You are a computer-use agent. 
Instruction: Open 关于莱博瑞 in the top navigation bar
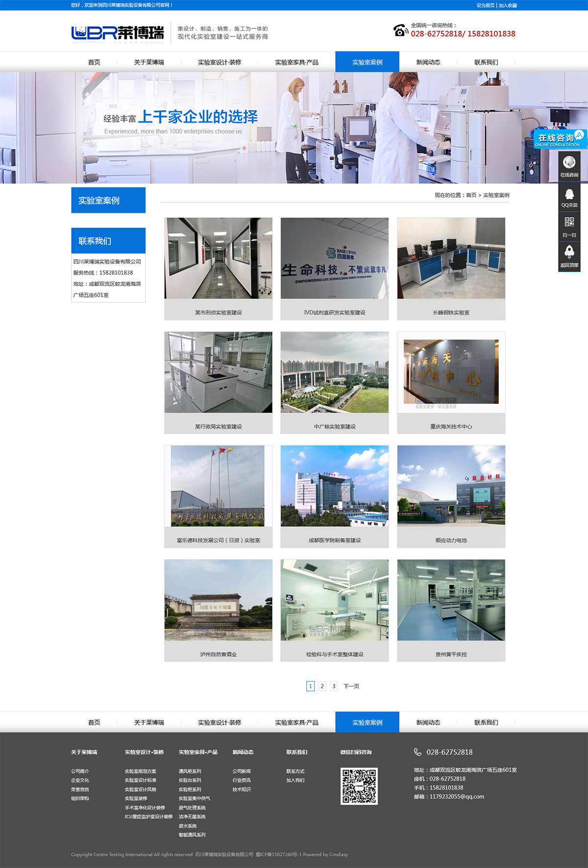(149, 62)
